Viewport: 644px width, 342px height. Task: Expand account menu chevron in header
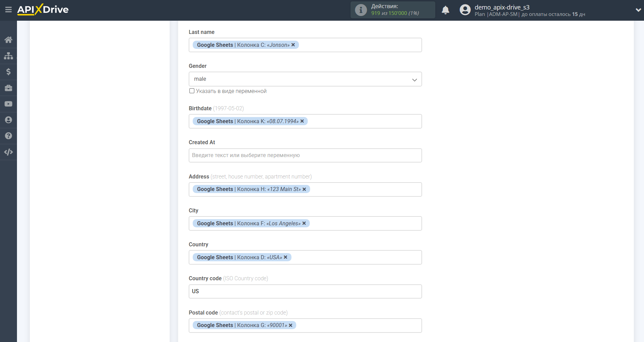(638, 10)
